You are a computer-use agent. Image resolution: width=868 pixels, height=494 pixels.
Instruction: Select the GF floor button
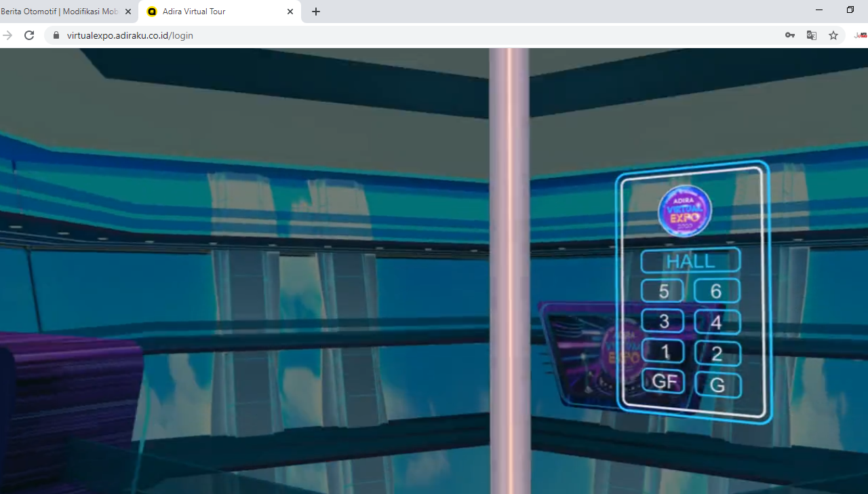coord(663,381)
